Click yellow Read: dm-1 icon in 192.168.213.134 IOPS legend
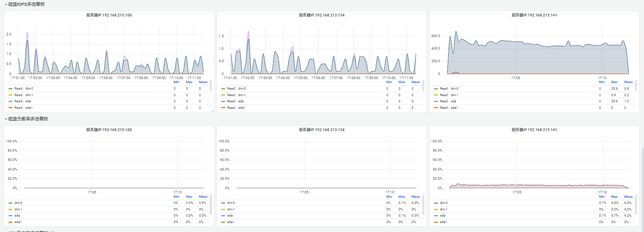Viewport: 644px width, 232px height. point(223,95)
